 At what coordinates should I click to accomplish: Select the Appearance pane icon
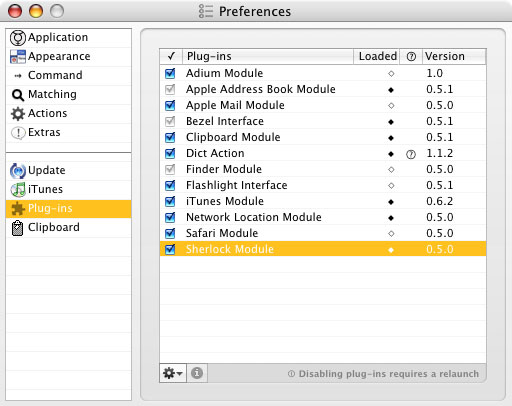(18, 57)
